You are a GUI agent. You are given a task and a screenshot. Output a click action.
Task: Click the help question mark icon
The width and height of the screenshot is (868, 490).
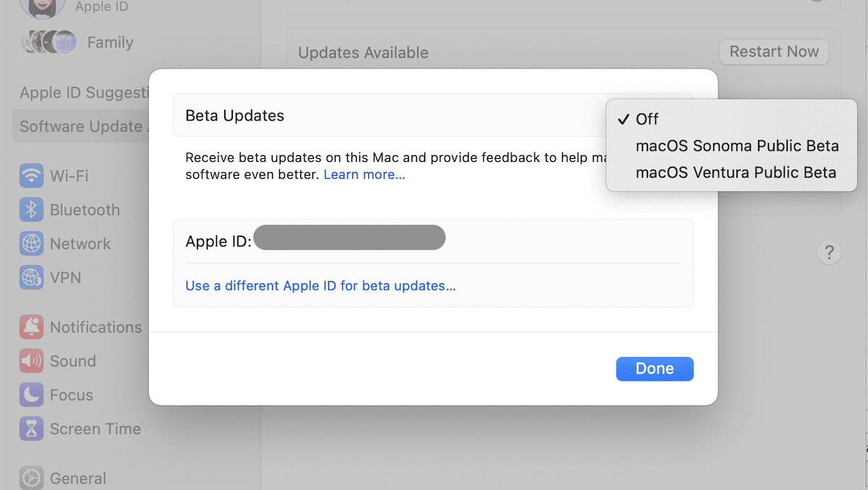coord(829,252)
